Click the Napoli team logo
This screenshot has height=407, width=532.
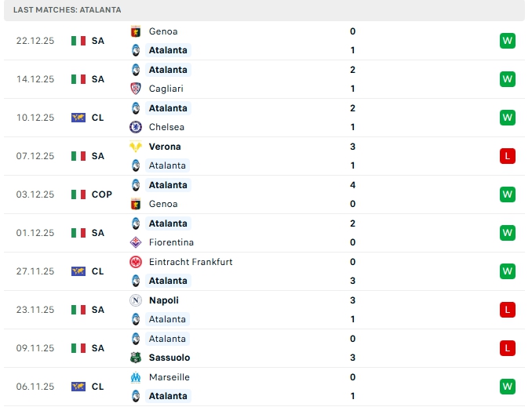coord(135,300)
